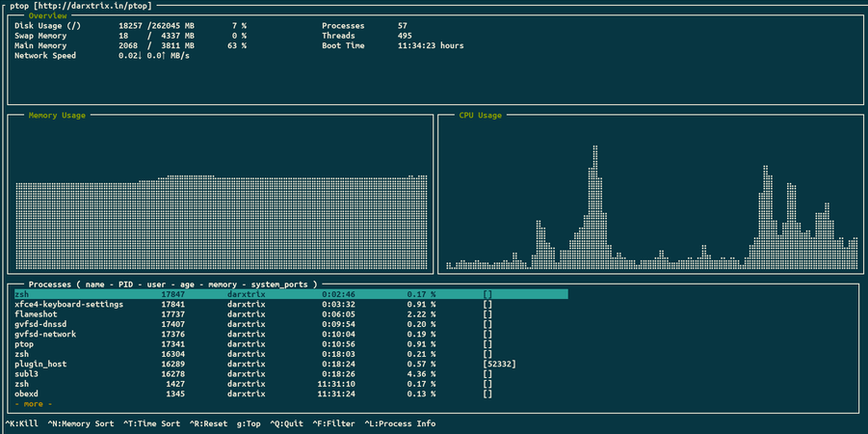
Task: Expand the '- more -' process list
Action: [x=34, y=404]
